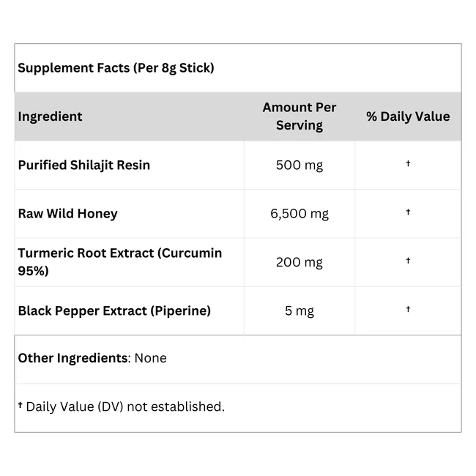Click the footnote dagger before Daily Value

point(21,405)
